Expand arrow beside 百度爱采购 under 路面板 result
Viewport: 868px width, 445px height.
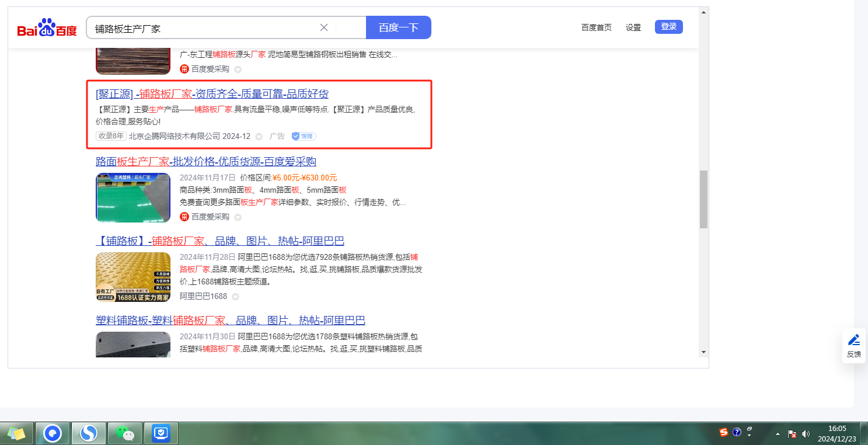[238, 217]
